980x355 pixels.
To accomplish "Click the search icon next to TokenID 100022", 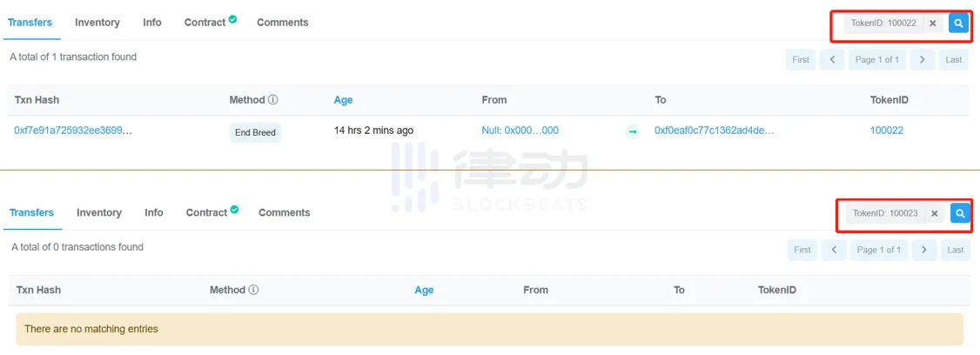I will point(958,23).
